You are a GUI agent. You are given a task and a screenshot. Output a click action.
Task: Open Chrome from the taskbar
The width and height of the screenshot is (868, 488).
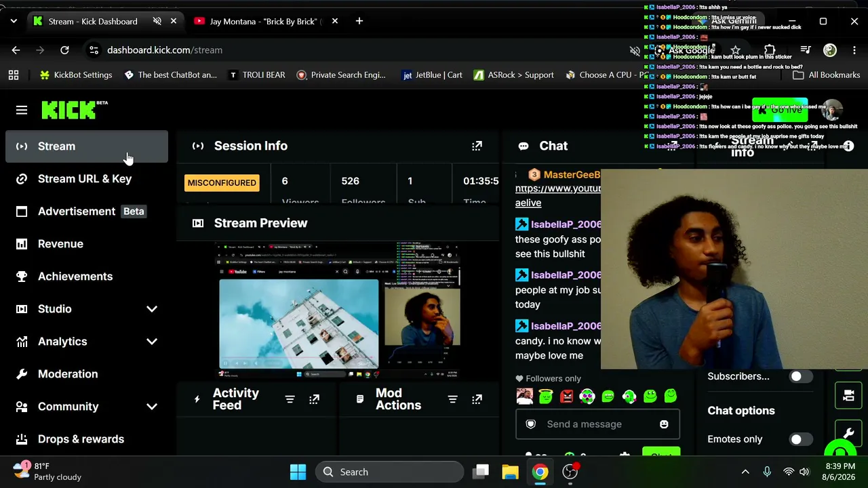click(540, 472)
